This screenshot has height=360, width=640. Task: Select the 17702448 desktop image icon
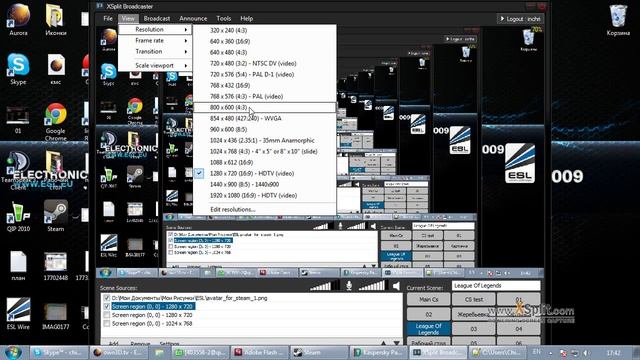56,266
